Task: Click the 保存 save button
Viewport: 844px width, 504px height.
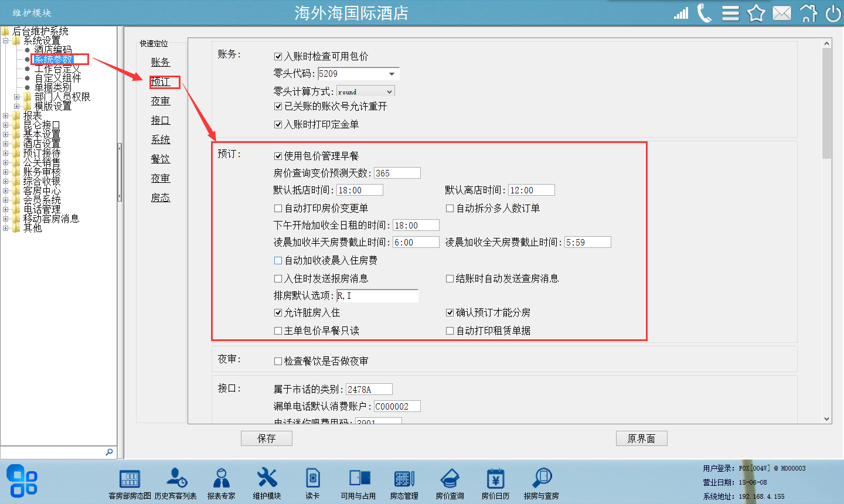Action: (x=266, y=438)
